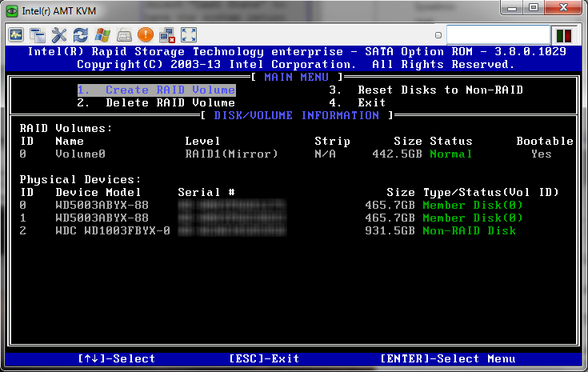The image size is (588, 372).
Task: Click the disconnect computers icon with red X
Action: [x=167, y=35]
